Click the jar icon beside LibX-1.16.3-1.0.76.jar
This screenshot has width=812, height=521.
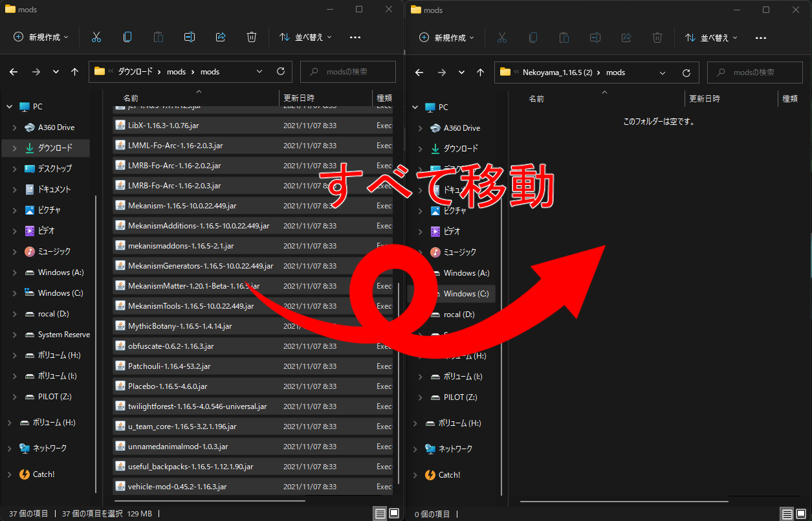click(120, 125)
